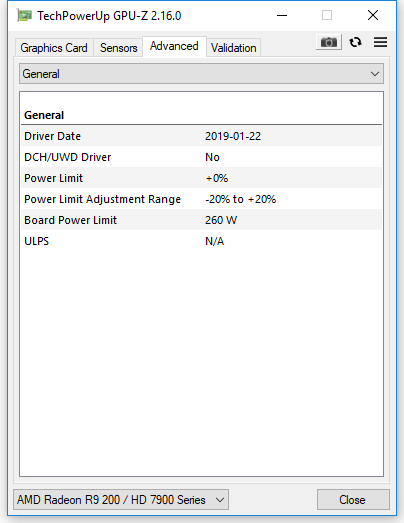404x523 pixels.
Task: Click the No value for DCH/UWD Driver
Action: click(x=212, y=157)
